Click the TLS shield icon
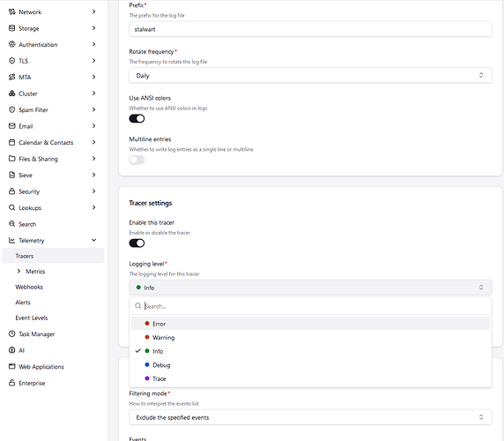The width and height of the screenshot is (504, 441). click(x=11, y=61)
